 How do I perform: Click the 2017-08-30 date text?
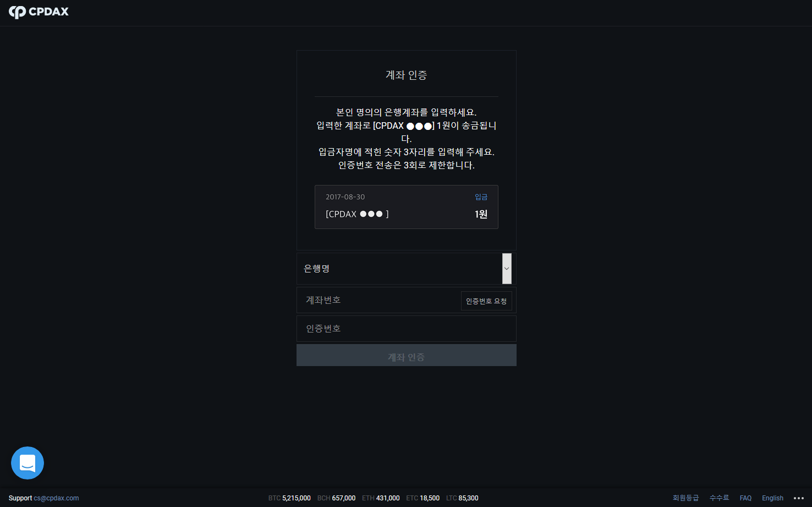[345, 197]
